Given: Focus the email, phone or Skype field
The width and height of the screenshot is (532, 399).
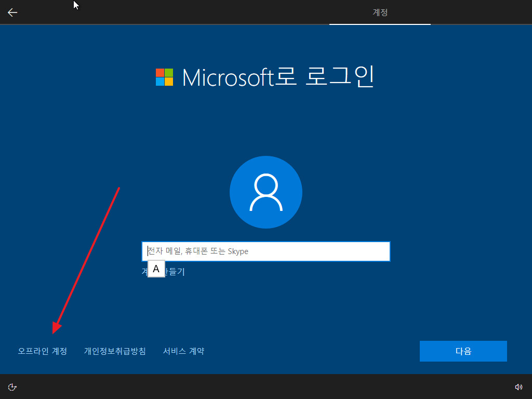Looking at the screenshot, I should (x=266, y=251).
